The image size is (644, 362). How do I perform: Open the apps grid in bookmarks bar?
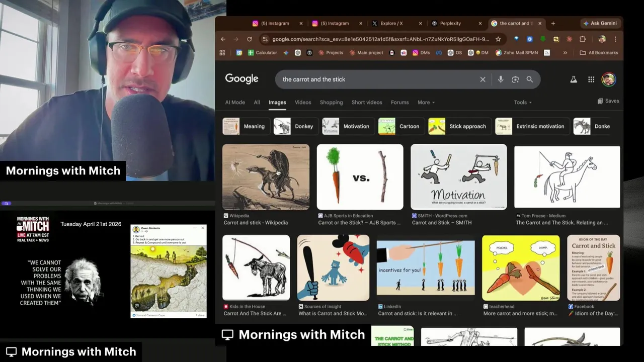click(x=222, y=52)
